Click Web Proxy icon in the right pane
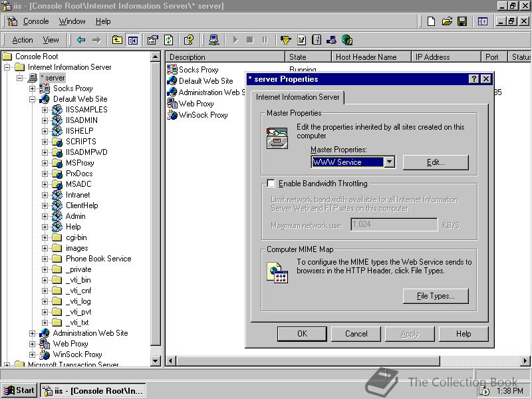This screenshot has height=399, width=532. point(172,104)
